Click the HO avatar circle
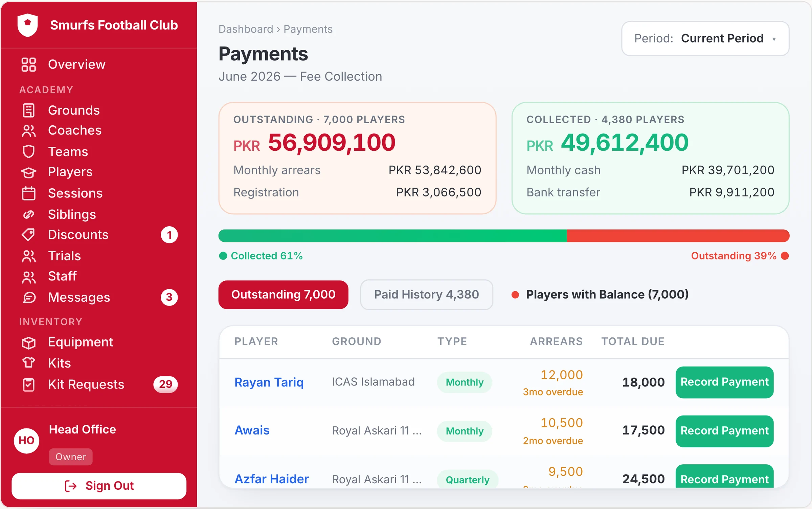Screen dimensions: 812x509 pos(26,440)
